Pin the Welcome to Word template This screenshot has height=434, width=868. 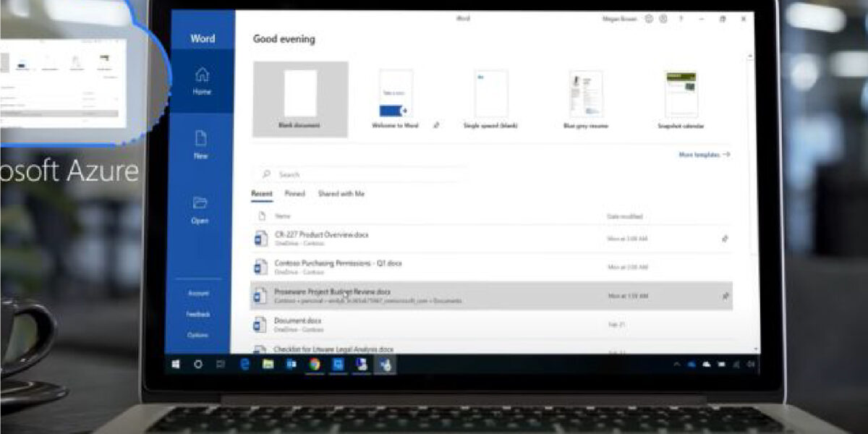tap(436, 125)
